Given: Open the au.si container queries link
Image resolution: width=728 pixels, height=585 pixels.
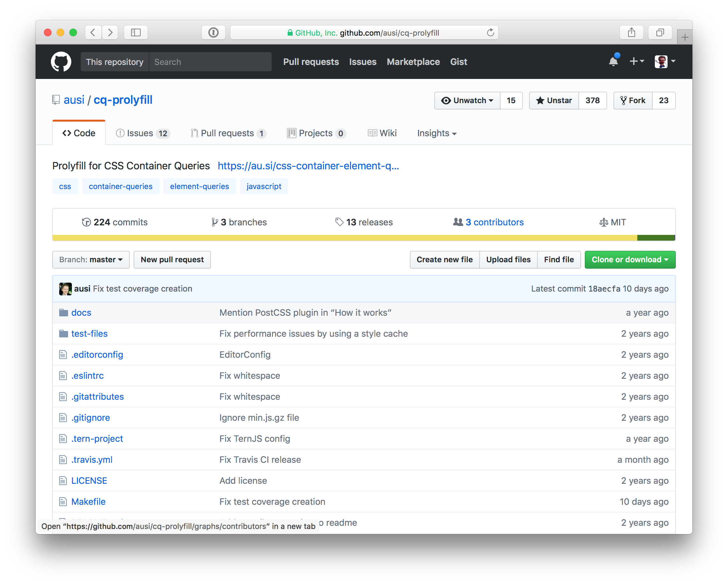Looking at the screenshot, I should point(308,166).
